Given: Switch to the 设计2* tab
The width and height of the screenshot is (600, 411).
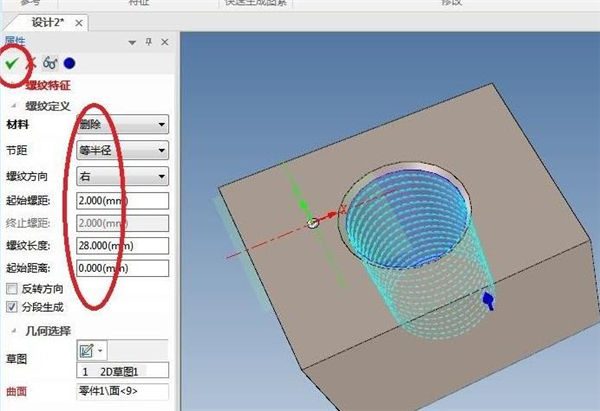Looking at the screenshot, I should pos(48,23).
